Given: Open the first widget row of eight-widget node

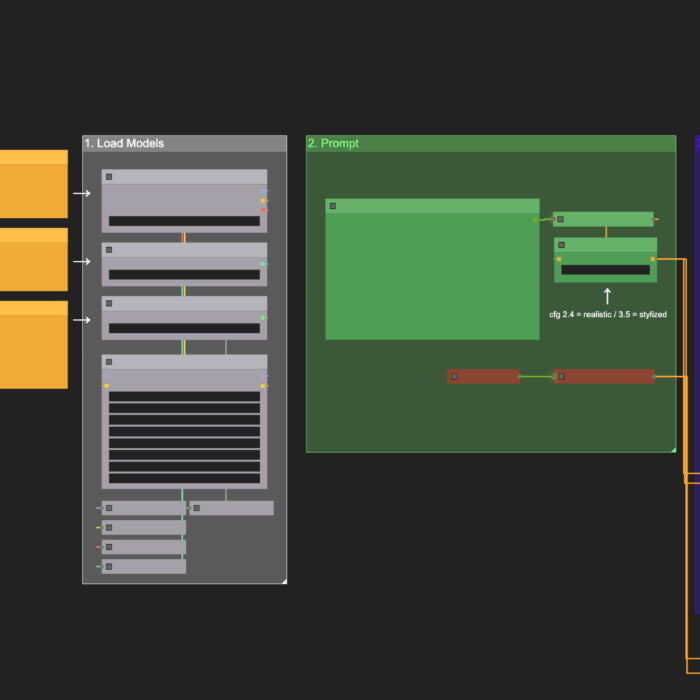Looking at the screenshot, I should coord(184,396).
